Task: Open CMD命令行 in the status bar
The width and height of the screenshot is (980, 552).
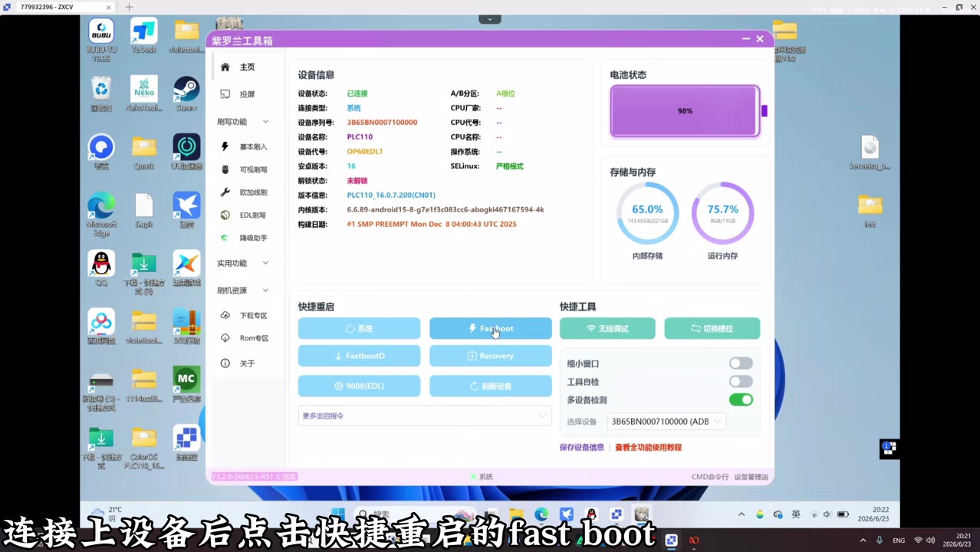Action: [710, 477]
